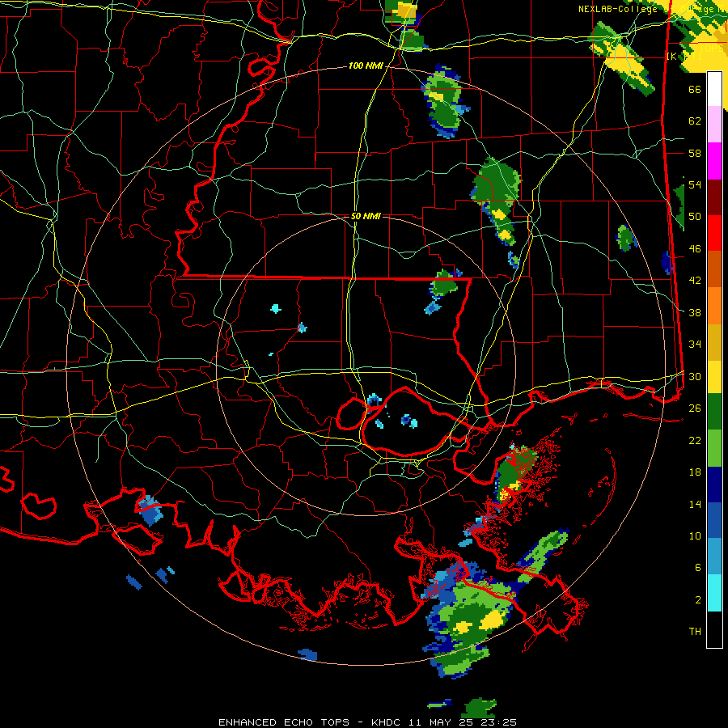Click the 66 value on the scale
Viewport: 728px width, 728px height.
[x=695, y=89]
